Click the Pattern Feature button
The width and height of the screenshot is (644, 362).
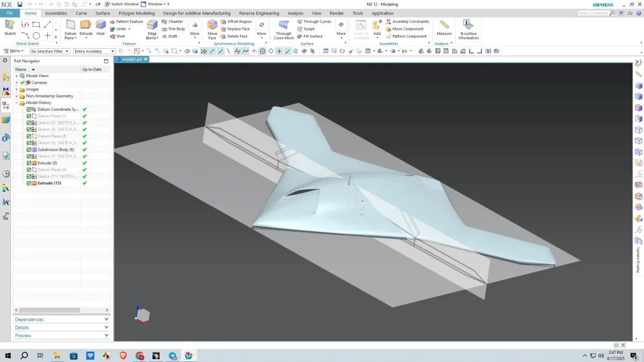point(127,21)
